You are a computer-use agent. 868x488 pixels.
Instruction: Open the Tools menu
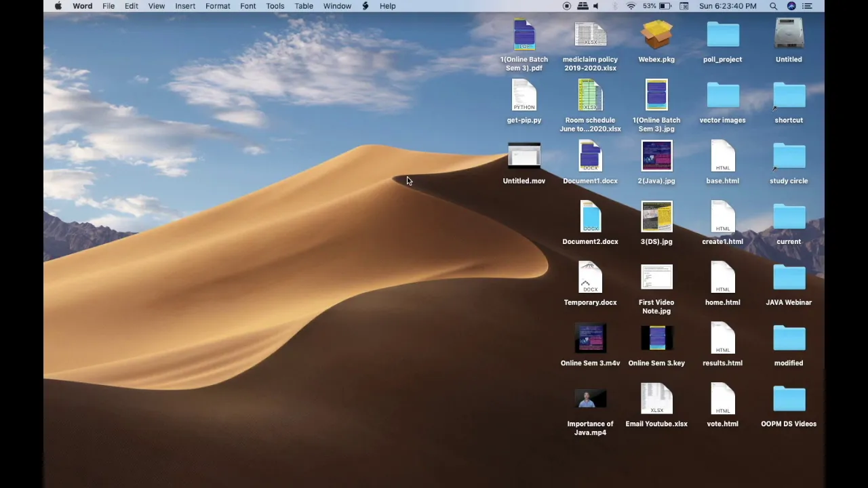(275, 6)
